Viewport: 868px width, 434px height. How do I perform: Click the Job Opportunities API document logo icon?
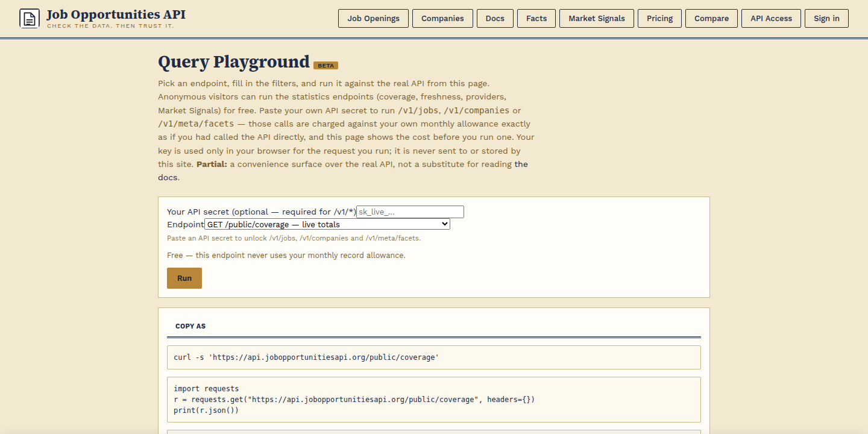point(30,18)
